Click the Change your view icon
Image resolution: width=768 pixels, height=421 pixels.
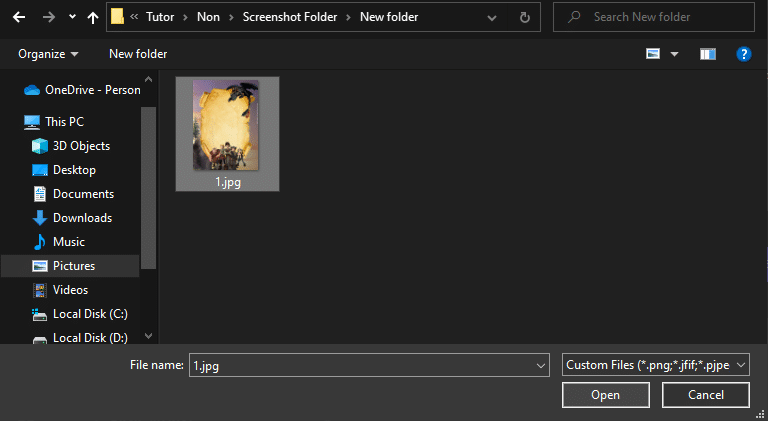click(653, 54)
